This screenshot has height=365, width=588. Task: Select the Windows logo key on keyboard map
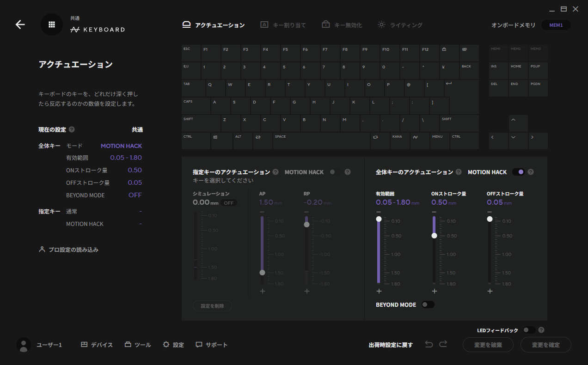click(x=221, y=141)
